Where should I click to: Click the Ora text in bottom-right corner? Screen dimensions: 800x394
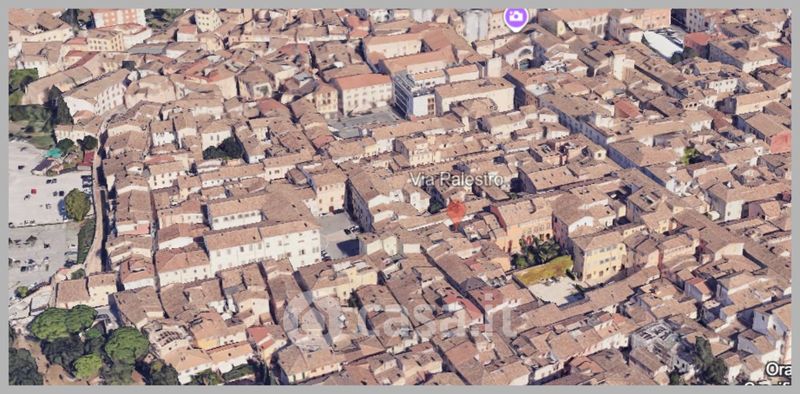tap(779, 370)
